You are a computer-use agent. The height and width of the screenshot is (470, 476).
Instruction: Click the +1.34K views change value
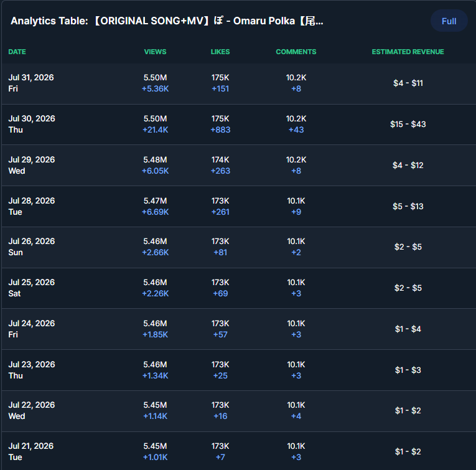tap(155, 375)
